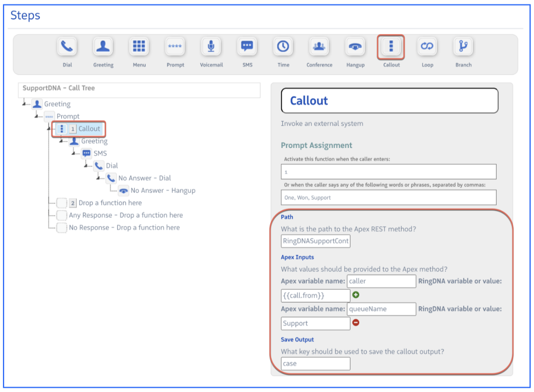The image size is (534, 392).
Task: Select the 'No Answer - Dial' tree item
Action: point(144,178)
